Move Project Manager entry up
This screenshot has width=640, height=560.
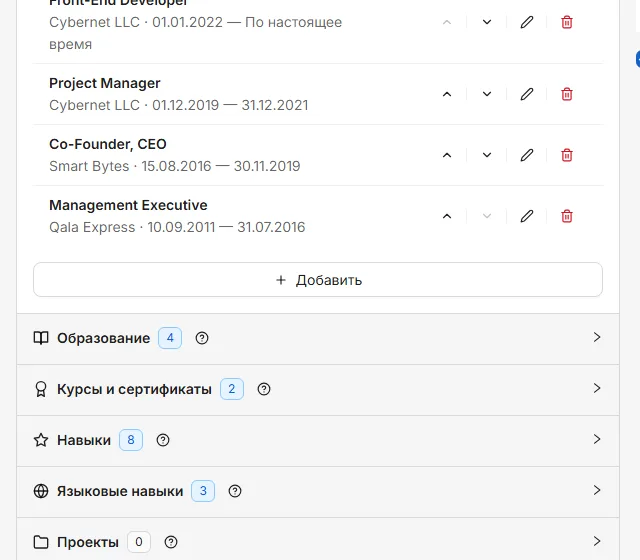click(447, 94)
